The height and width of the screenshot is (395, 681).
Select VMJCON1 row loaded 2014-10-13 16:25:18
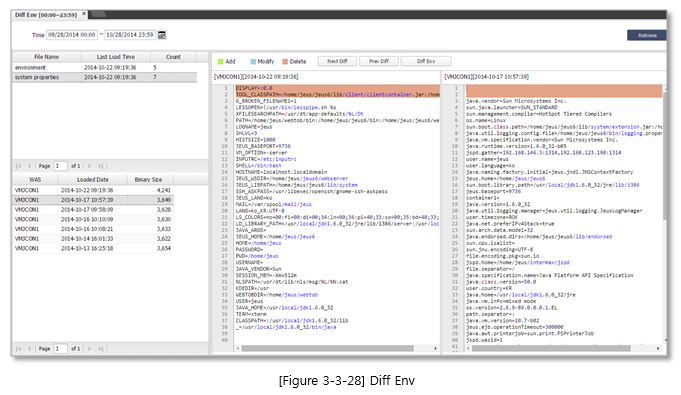(93, 249)
